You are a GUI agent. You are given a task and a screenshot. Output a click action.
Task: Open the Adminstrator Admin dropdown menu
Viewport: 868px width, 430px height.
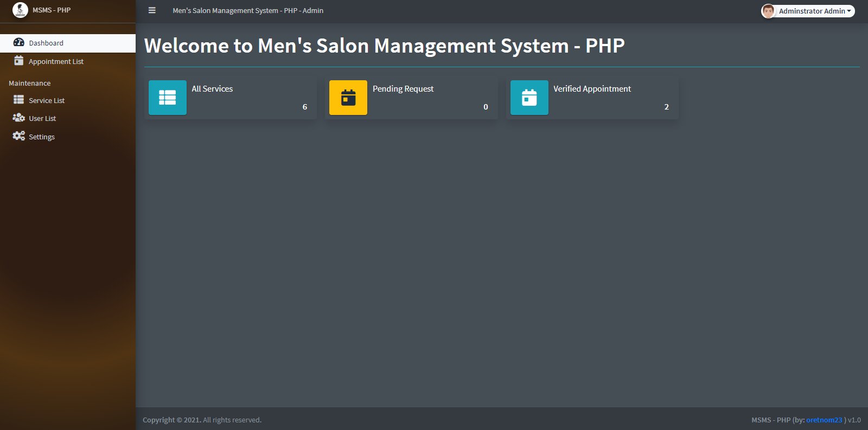tap(808, 11)
